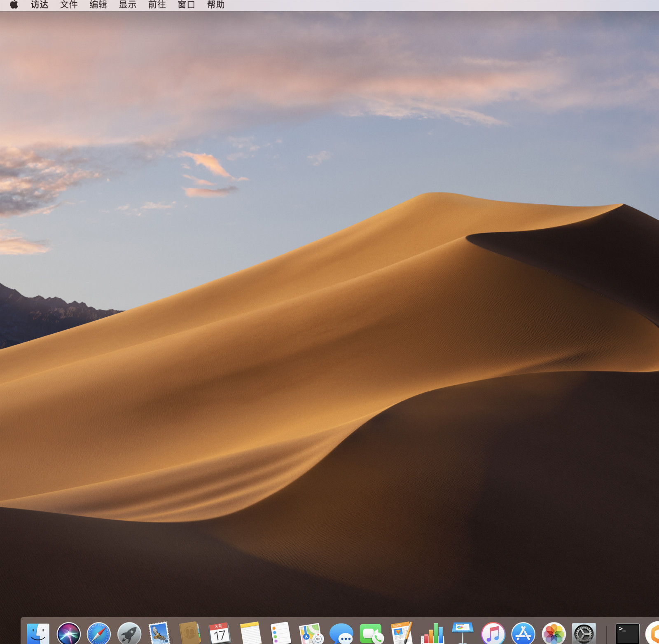Open Safari browser in the dock

(99, 633)
